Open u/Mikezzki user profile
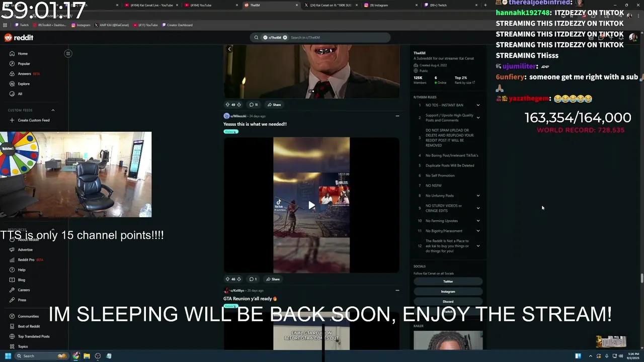The width and height of the screenshot is (644, 362). (238, 116)
